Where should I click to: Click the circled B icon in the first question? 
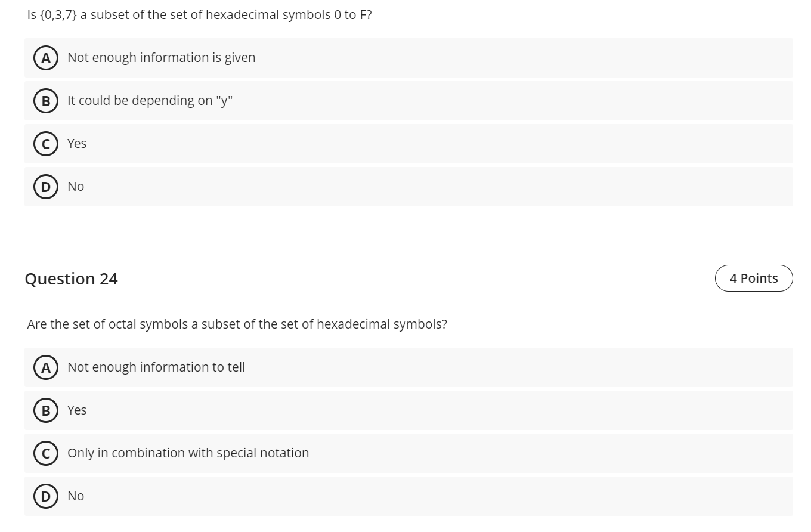click(x=46, y=101)
